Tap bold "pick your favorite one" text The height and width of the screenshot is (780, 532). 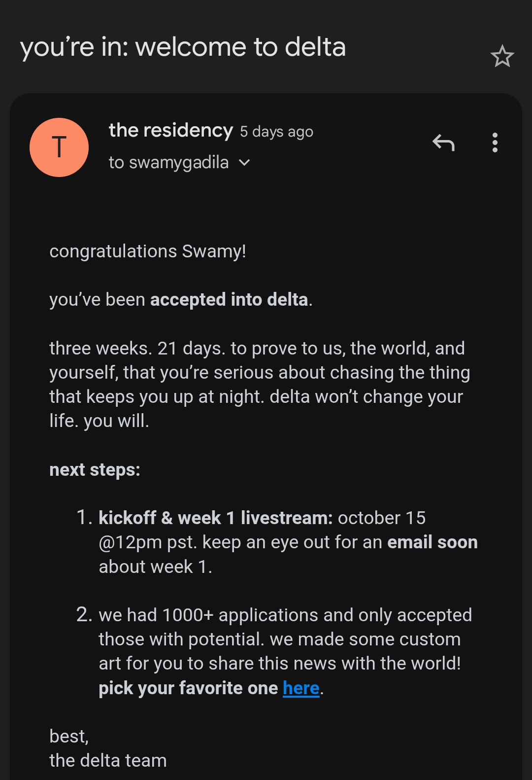click(x=188, y=688)
